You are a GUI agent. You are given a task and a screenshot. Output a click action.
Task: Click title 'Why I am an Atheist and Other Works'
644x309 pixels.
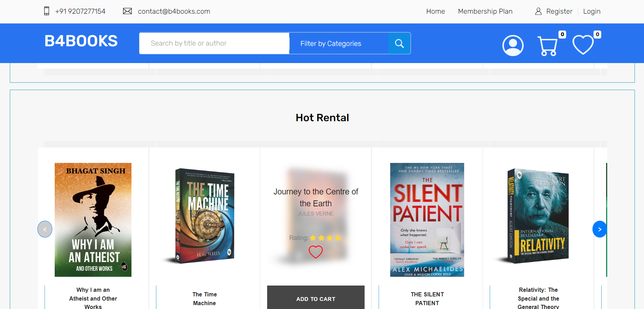click(93, 298)
